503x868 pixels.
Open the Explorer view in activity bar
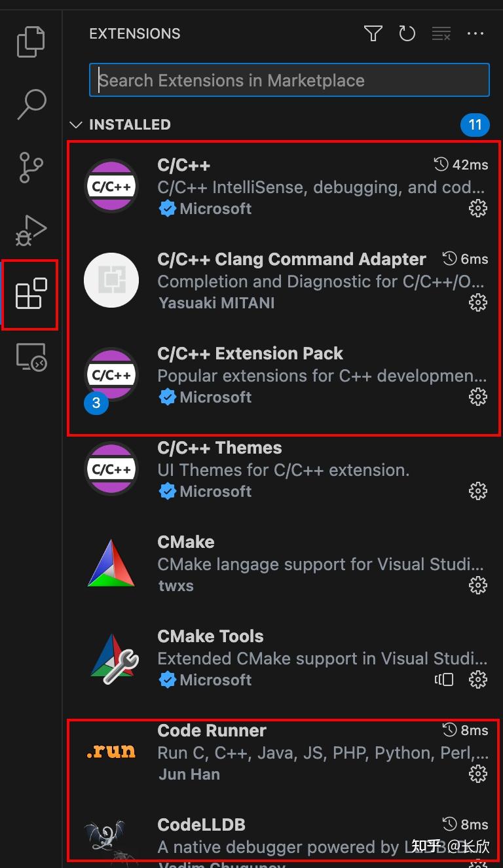(30, 41)
